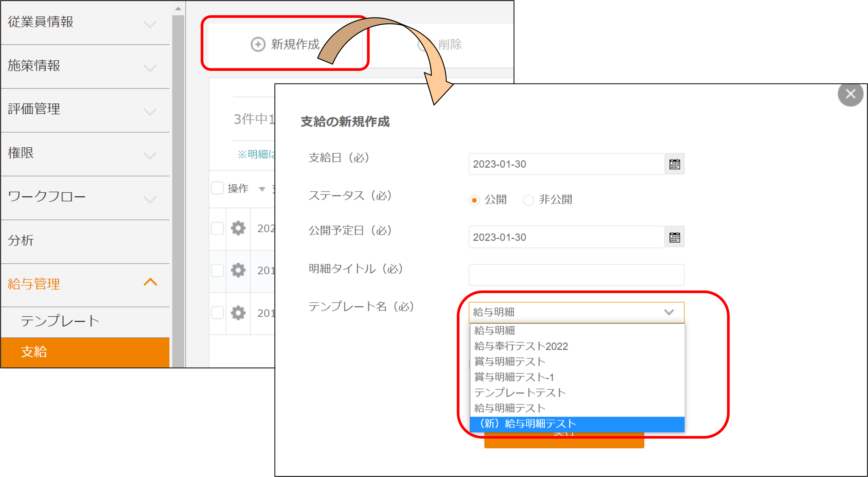Open calendar picker for 支給日 field

click(x=674, y=164)
